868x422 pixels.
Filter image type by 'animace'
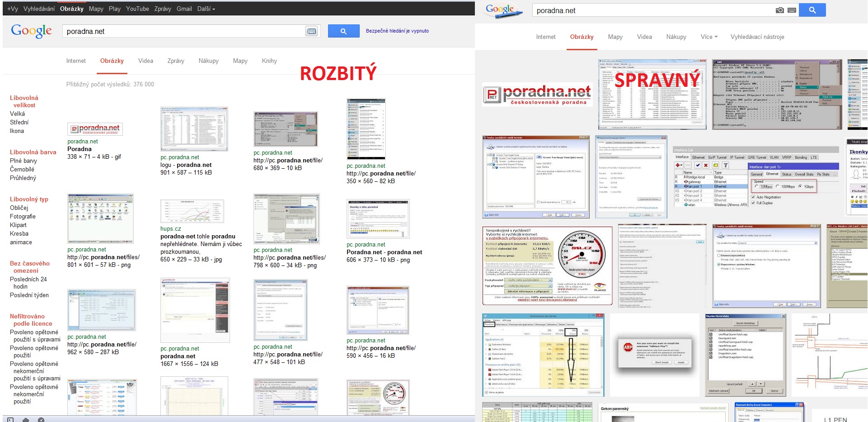point(21,242)
